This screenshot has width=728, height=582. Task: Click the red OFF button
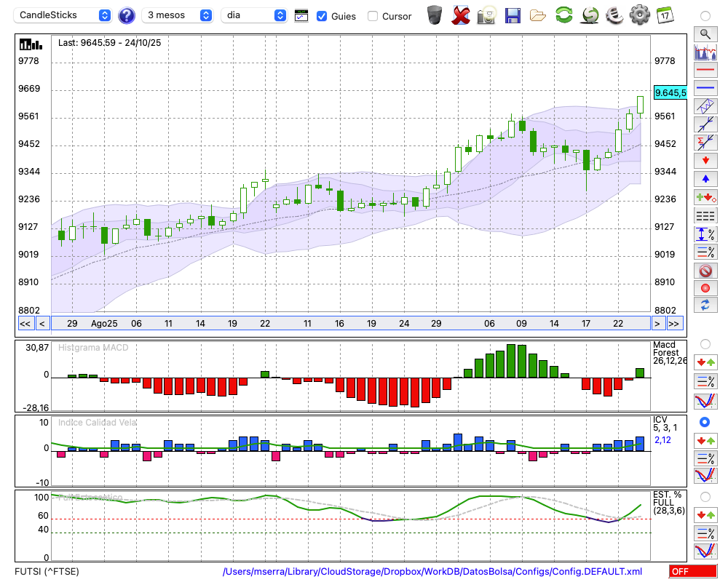point(692,572)
